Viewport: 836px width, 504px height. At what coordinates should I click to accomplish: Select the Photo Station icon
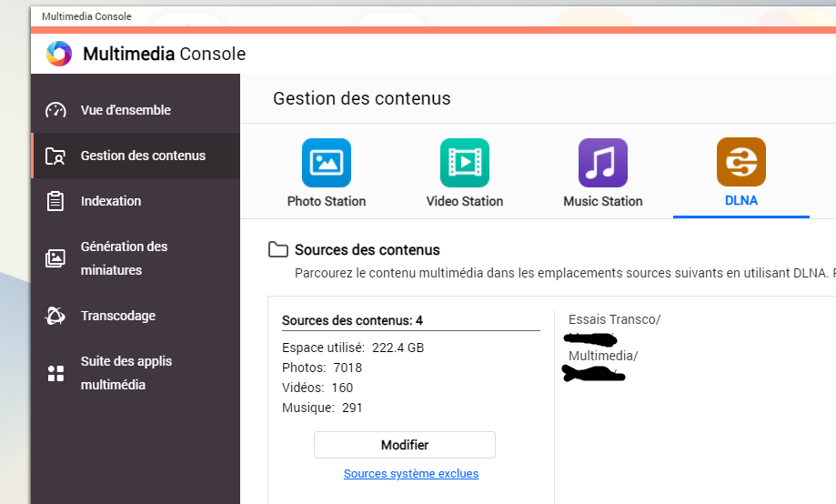coord(327,163)
